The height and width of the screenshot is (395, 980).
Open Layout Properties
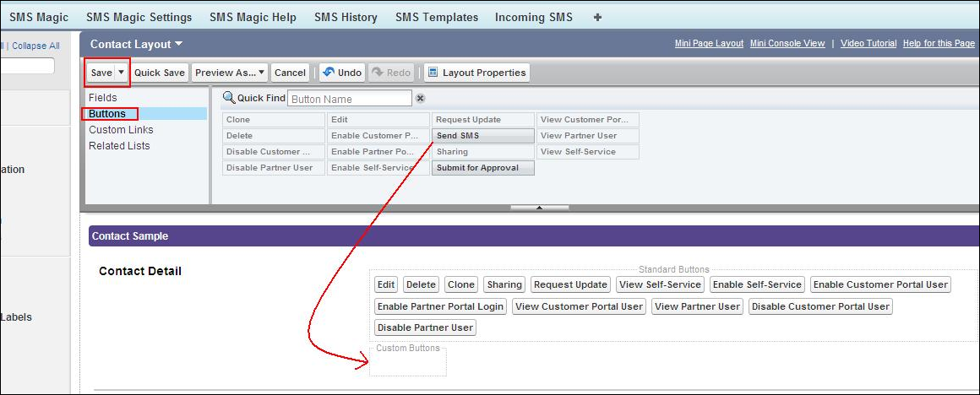point(476,73)
